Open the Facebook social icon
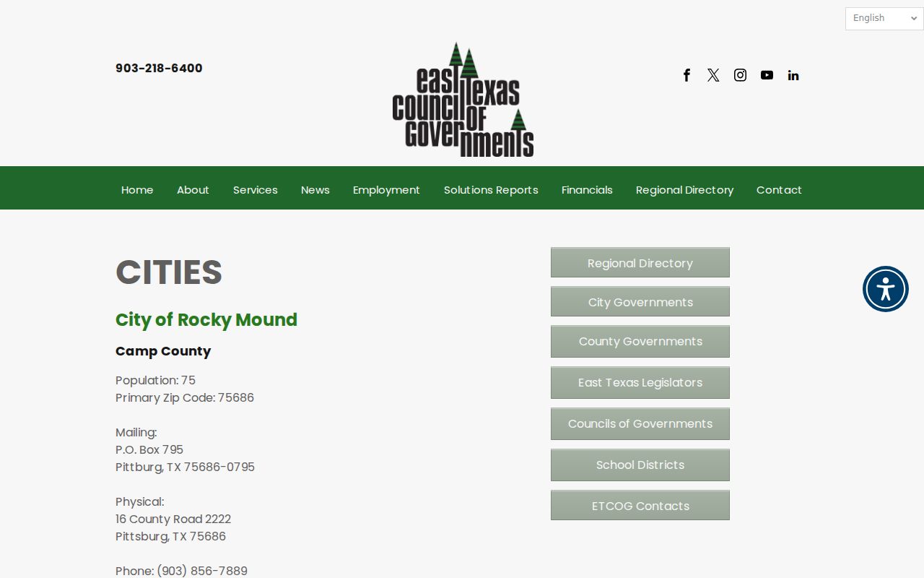 pos(687,75)
